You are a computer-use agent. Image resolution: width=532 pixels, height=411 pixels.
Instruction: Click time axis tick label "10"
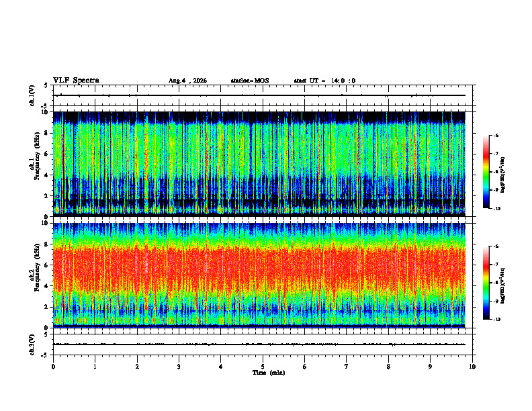472,367
